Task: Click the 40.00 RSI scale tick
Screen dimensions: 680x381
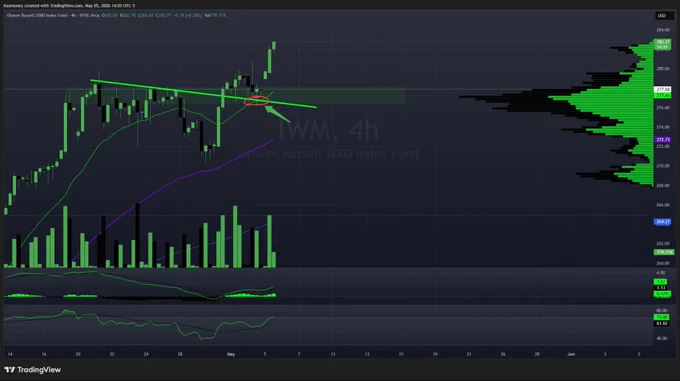Action: (x=661, y=338)
